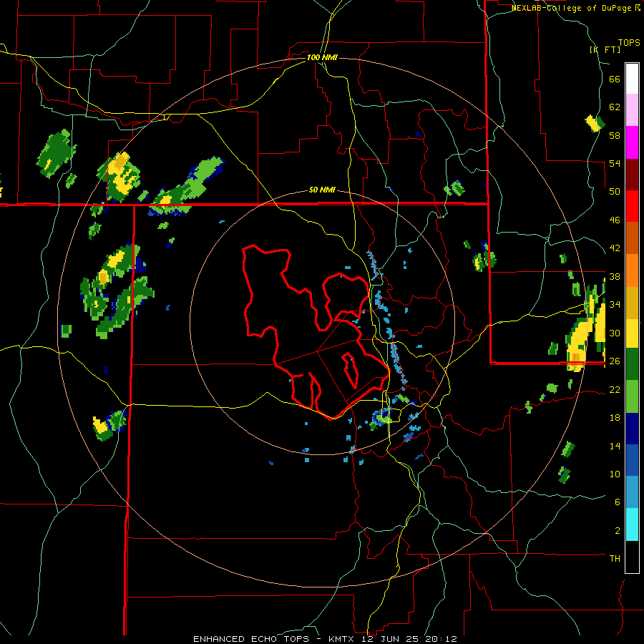
Task: Select the "50" scale label
Action: pyautogui.click(x=615, y=192)
